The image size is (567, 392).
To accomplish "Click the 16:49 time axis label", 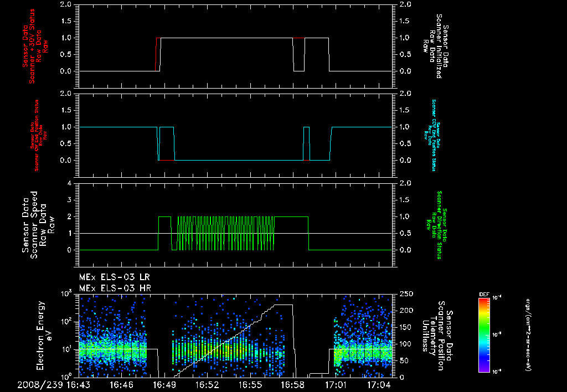I will click(164, 385).
